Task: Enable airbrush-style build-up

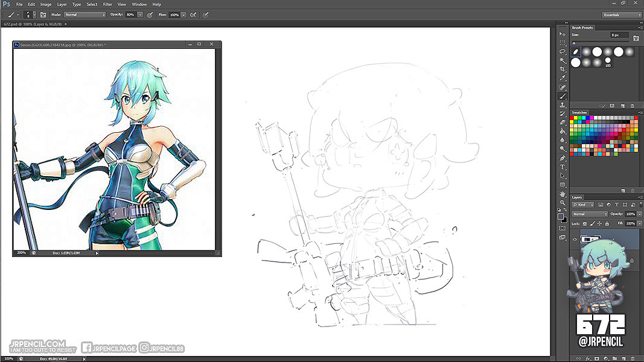Action: coord(193,14)
